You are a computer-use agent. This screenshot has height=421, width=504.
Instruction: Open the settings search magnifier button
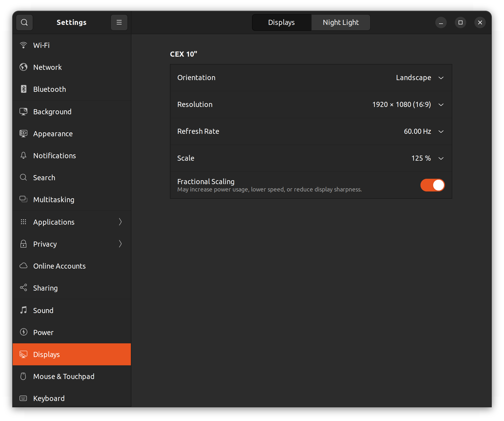pos(24,22)
